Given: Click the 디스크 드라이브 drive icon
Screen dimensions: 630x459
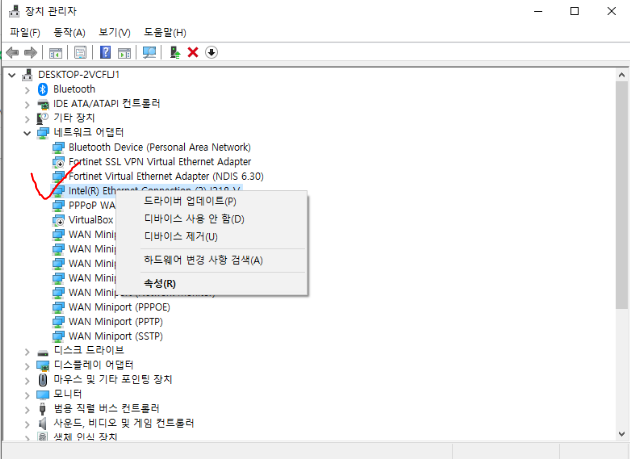Looking at the screenshot, I should pos(43,353).
